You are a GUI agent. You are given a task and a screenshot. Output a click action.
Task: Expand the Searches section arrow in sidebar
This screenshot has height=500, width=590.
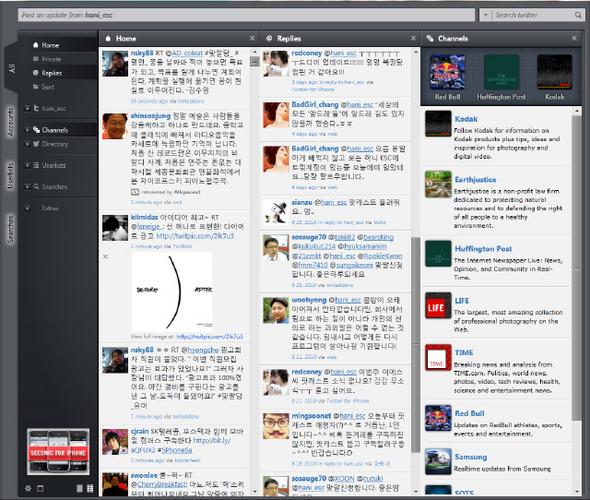tap(27, 187)
